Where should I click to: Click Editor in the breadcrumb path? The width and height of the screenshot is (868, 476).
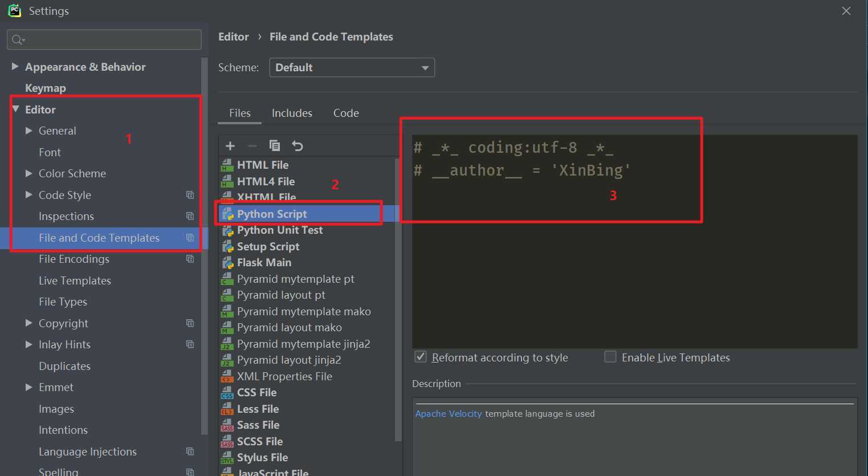click(x=234, y=36)
